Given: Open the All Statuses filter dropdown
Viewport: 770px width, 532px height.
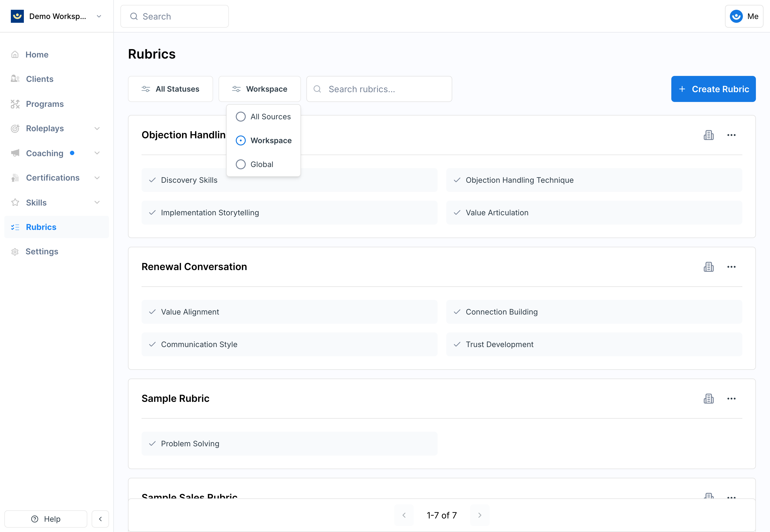Looking at the screenshot, I should click(x=170, y=89).
